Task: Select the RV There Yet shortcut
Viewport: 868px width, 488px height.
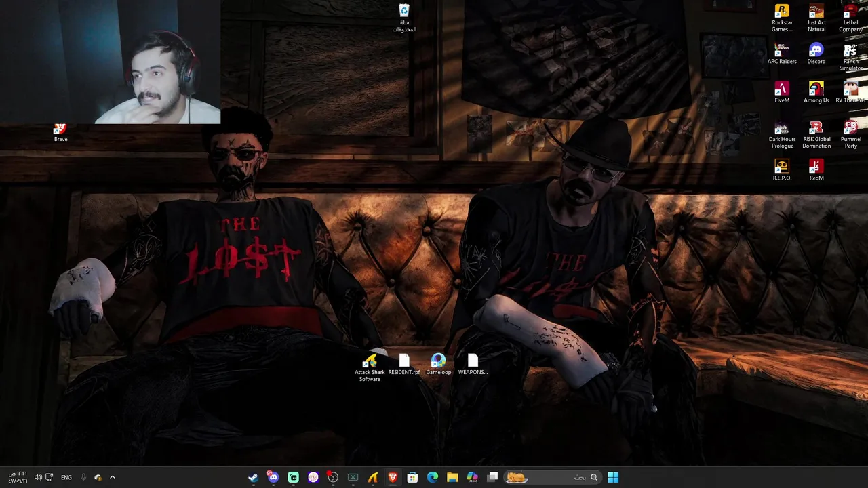Action: click(x=850, y=93)
